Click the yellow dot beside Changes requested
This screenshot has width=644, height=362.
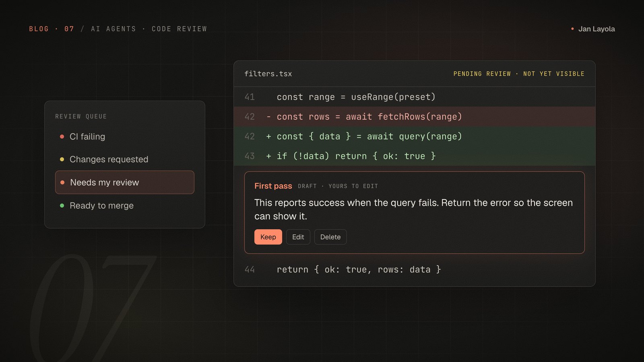click(x=62, y=159)
